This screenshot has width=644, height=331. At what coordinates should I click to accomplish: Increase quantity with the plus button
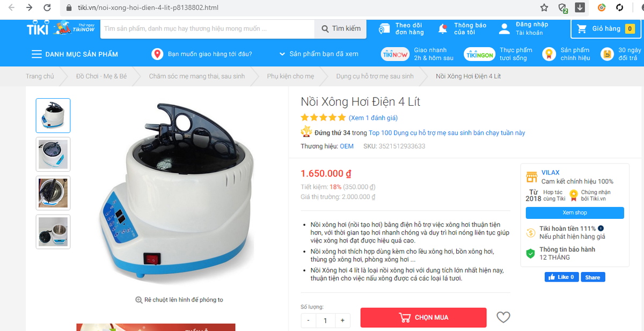click(x=342, y=320)
